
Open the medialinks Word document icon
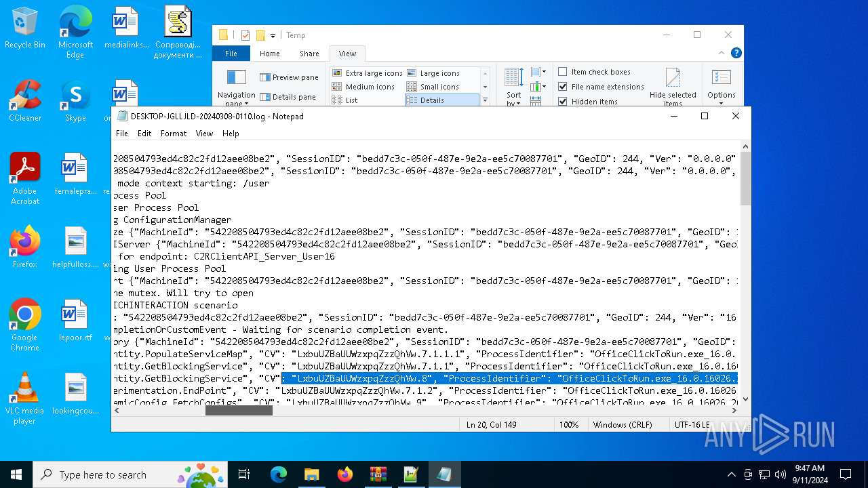coord(126,28)
